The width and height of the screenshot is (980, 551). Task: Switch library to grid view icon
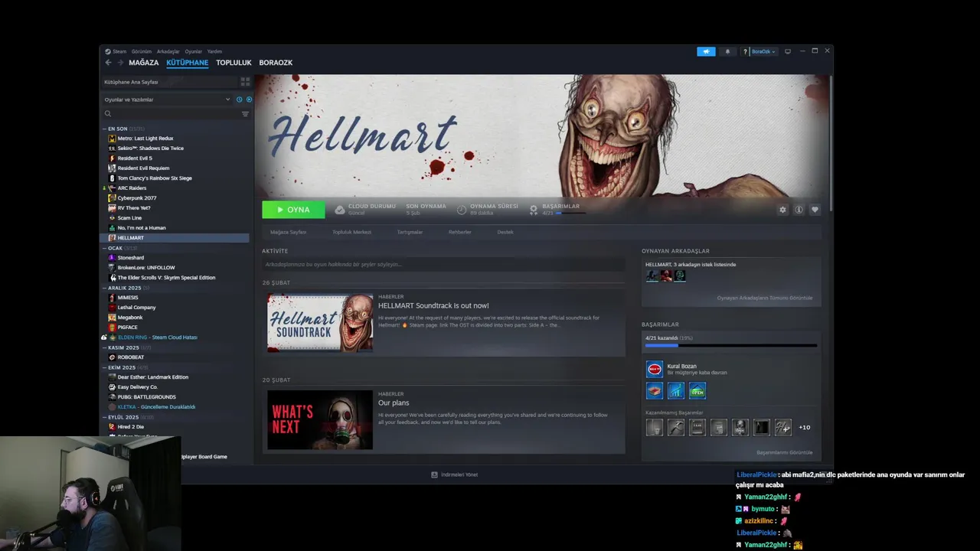click(246, 81)
